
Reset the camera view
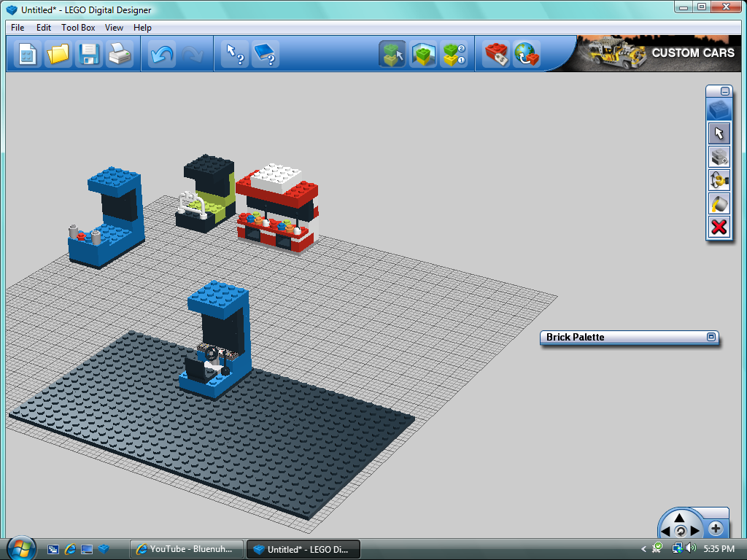coord(681,532)
